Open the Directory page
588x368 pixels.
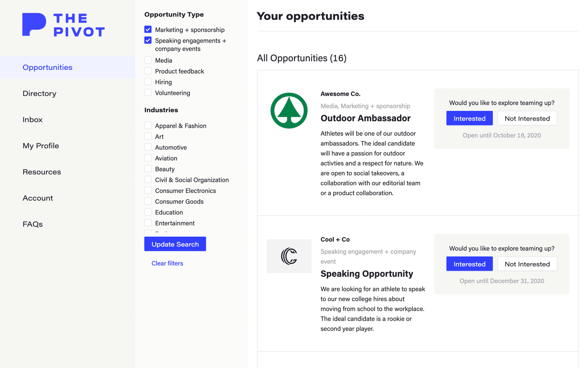(x=40, y=94)
